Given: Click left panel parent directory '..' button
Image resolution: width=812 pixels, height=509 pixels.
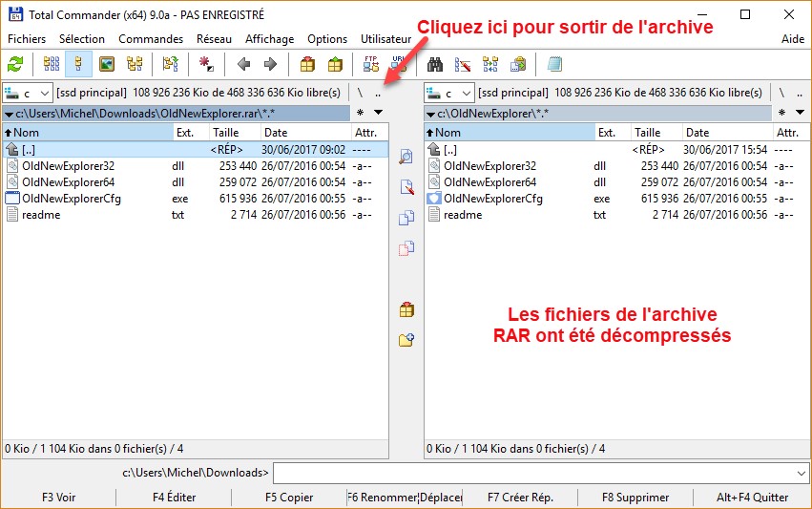Looking at the screenshot, I should [x=378, y=94].
